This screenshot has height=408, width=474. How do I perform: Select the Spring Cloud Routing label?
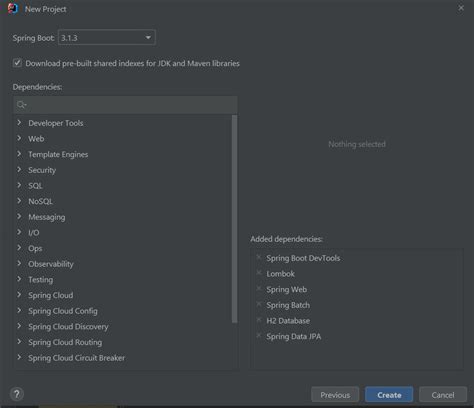pyautogui.click(x=65, y=342)
